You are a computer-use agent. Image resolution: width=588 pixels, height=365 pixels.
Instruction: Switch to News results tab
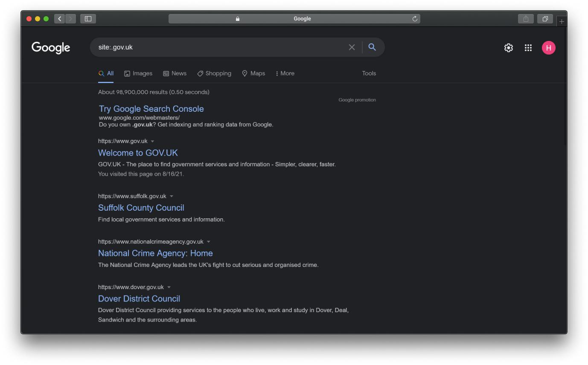pos(175,73)
